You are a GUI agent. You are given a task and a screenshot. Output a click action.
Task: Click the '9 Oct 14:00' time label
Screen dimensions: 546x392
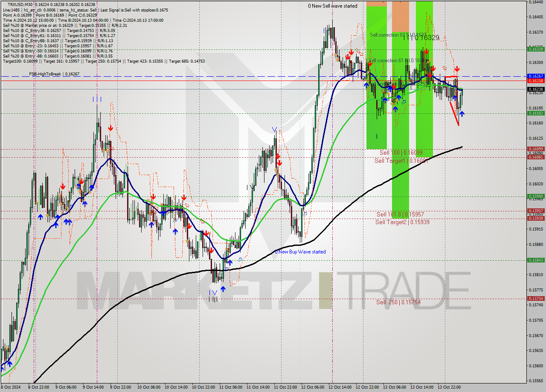94,387
